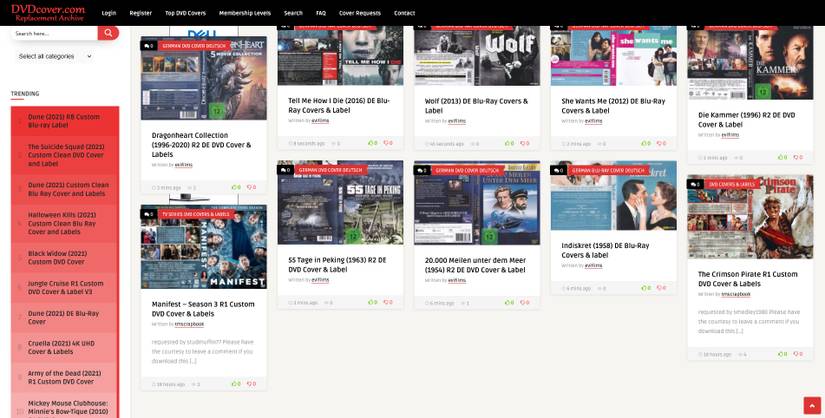This screenshot has width=825, height=418.
Task: Open the Select all categories dropdown
Action: click(x=55, y=56)
